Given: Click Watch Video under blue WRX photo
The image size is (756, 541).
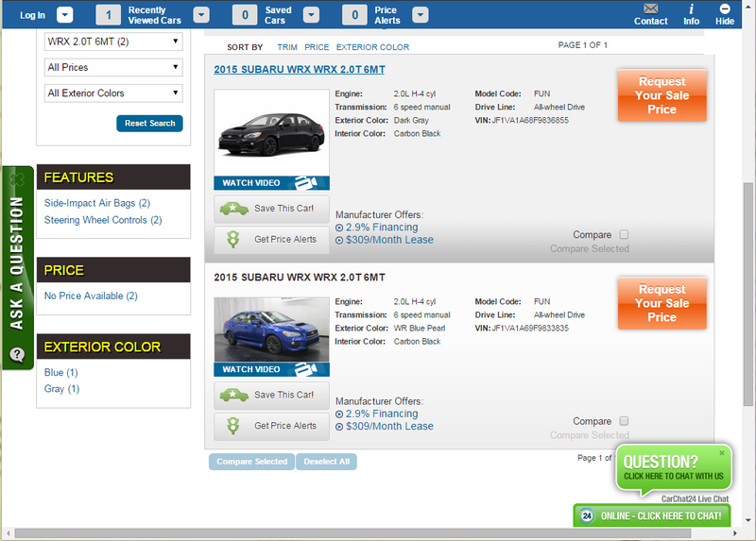Looking at the screenshot, I should coord(271,369).
